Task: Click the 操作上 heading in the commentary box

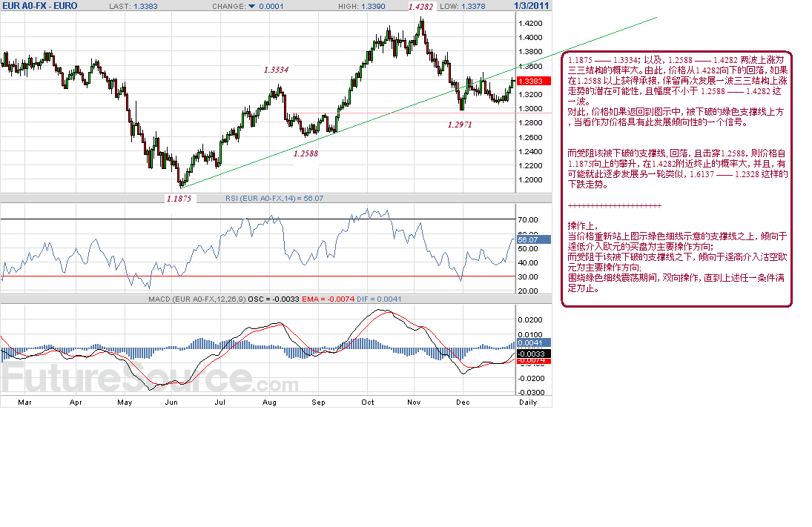Action: tap(583, 226)
